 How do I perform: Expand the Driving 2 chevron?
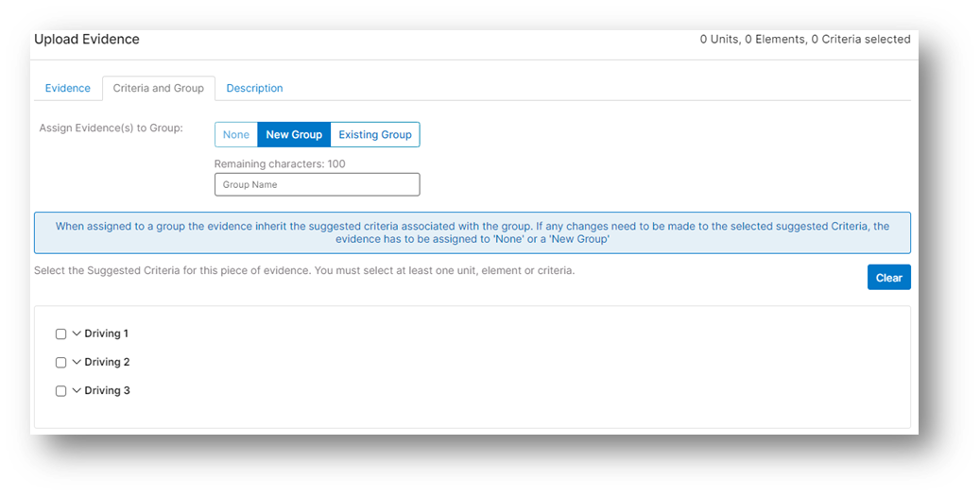(77, 362)
